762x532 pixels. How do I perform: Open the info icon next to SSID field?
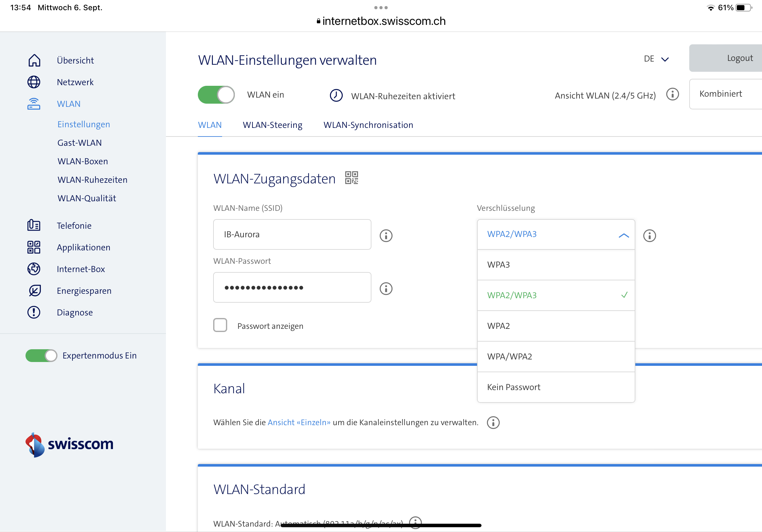click(386, 236)
